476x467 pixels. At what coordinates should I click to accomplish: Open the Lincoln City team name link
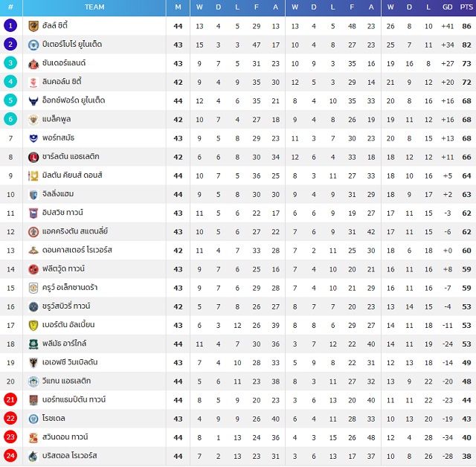pos(62,82)
